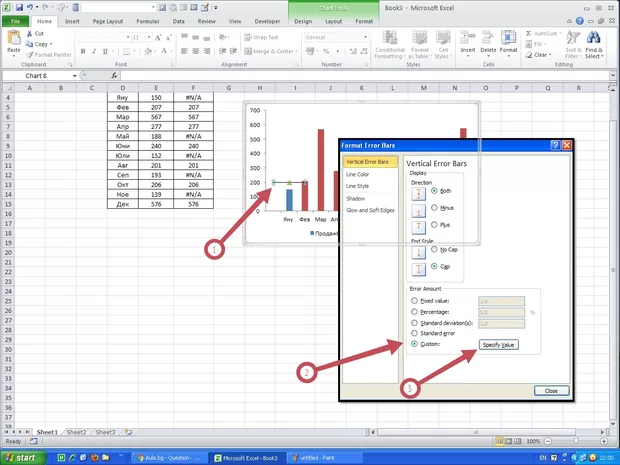Viewport: 620px width, 465px height.
Task: Switch to the Formulas tab
Action: (148, 21)
